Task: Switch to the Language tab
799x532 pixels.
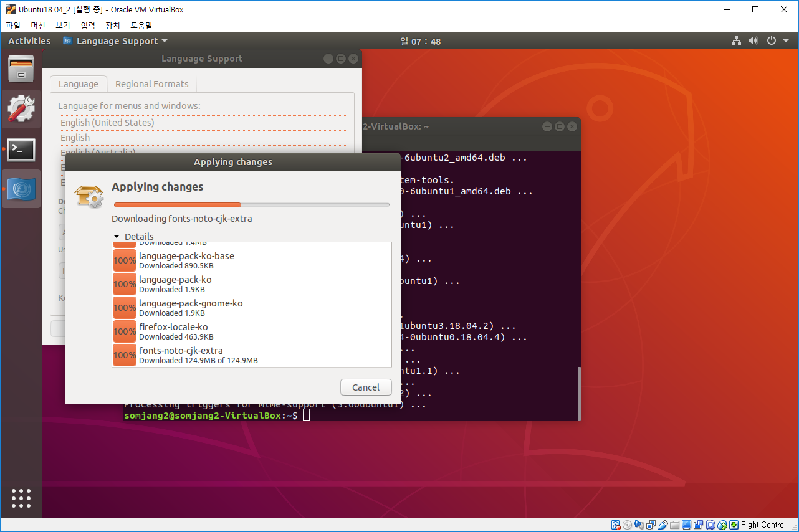Action: click(79, 84)
